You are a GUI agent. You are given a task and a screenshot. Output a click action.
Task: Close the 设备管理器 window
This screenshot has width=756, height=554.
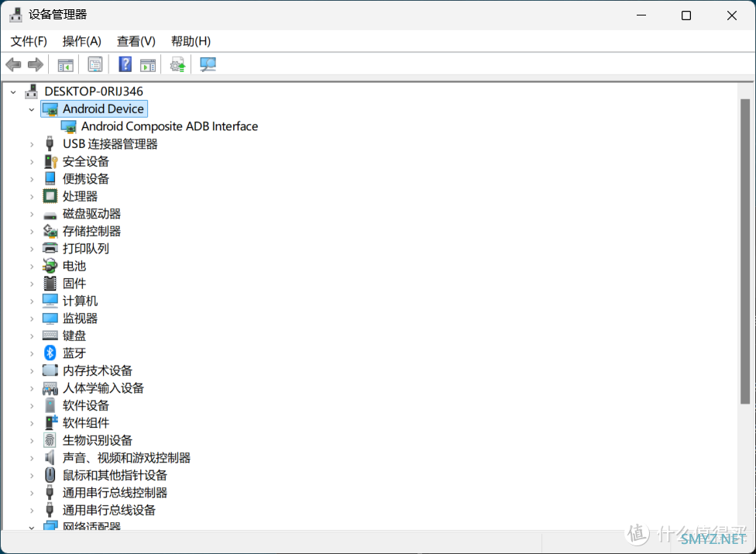(x=732, y=15)
